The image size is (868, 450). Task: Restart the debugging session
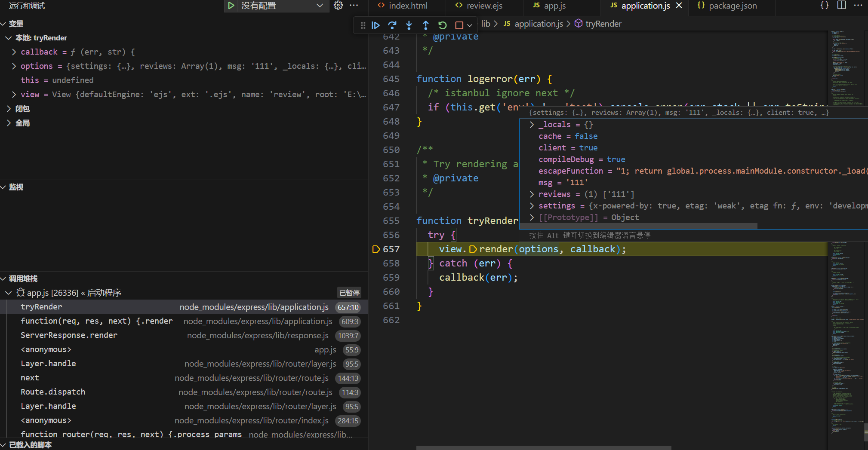pos(442,25)
